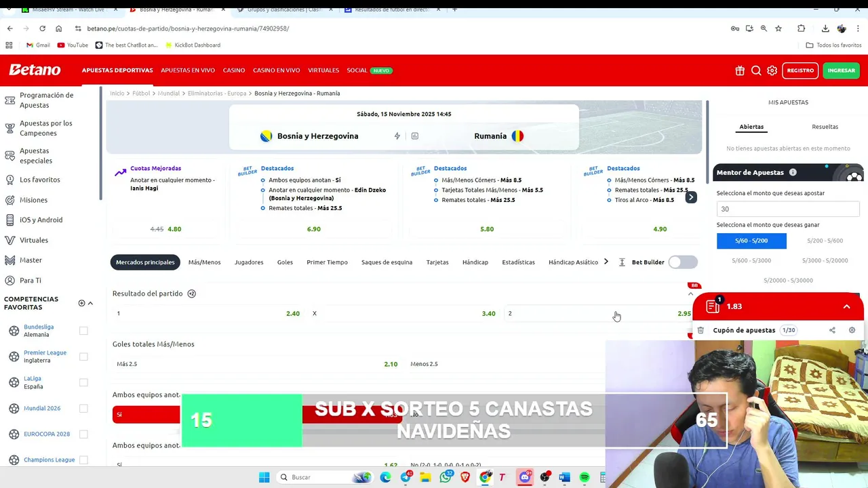Viewport: 868px width, 488px height.
Task: Open bet slip settings gear icon
Action: click(x=852, y=330)
